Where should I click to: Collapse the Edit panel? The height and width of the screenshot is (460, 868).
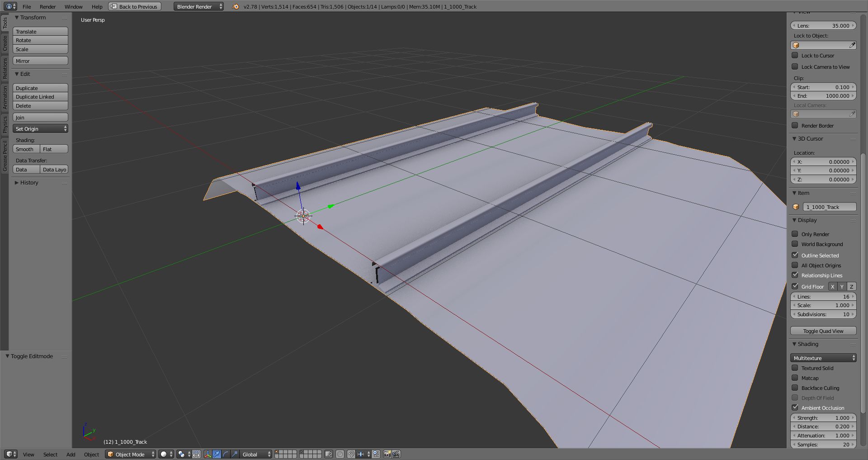click(17, 74)
